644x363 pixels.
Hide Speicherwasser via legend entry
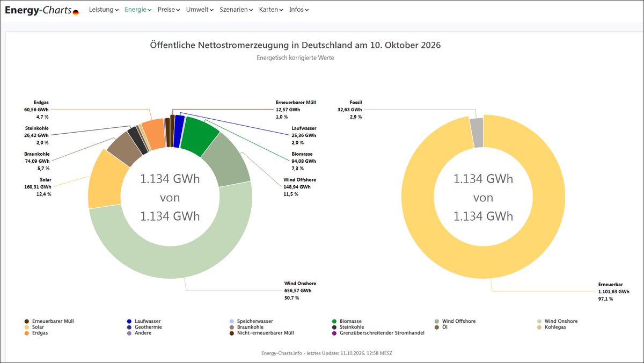(x=251, y=321)
